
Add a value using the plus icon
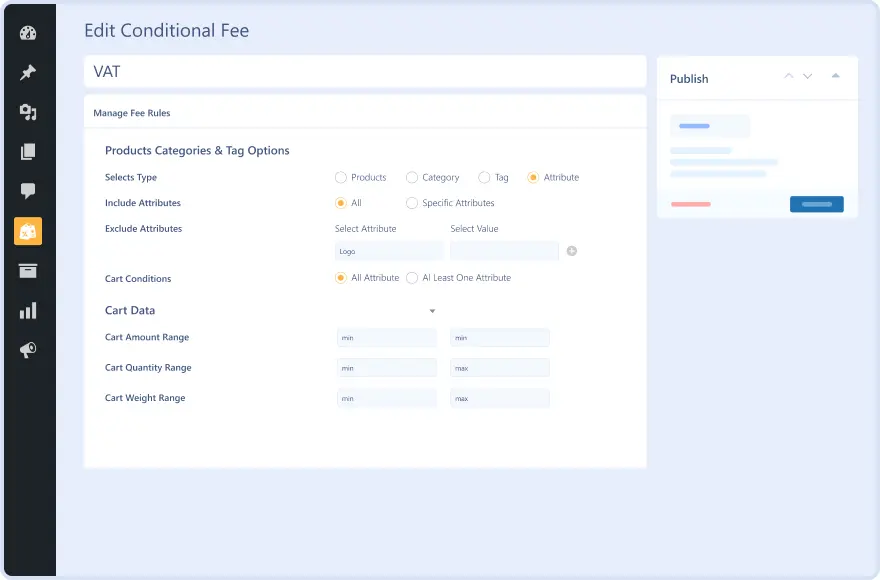(x=572, y=251)
